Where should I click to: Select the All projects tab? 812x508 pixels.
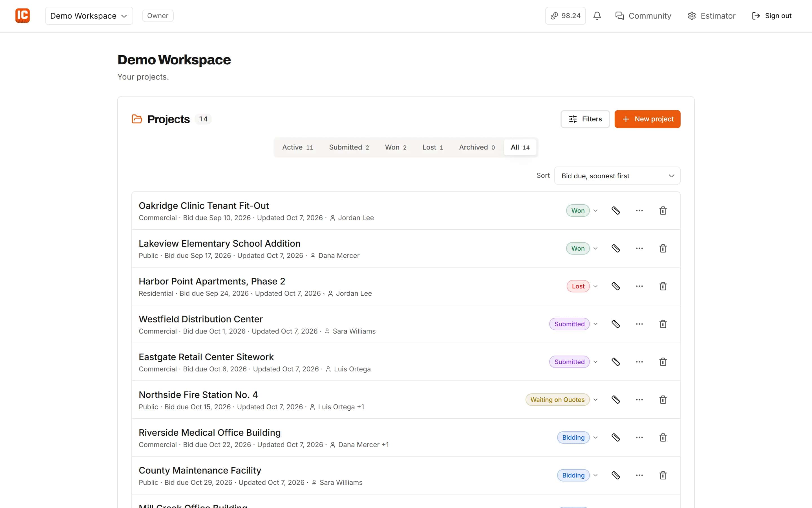[x=520, y=147]
